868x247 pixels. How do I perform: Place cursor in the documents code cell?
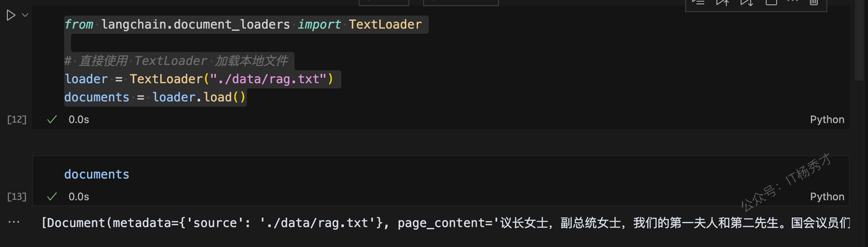click(441, 174)
